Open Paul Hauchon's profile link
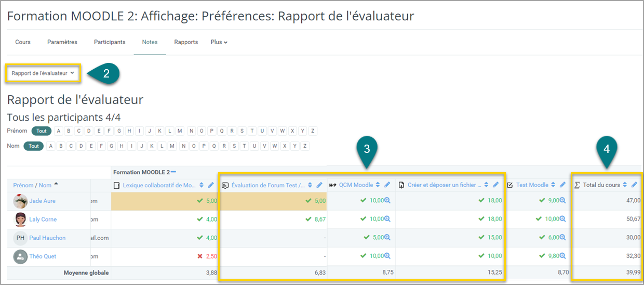The image size is (644, 285). point(48,238)
